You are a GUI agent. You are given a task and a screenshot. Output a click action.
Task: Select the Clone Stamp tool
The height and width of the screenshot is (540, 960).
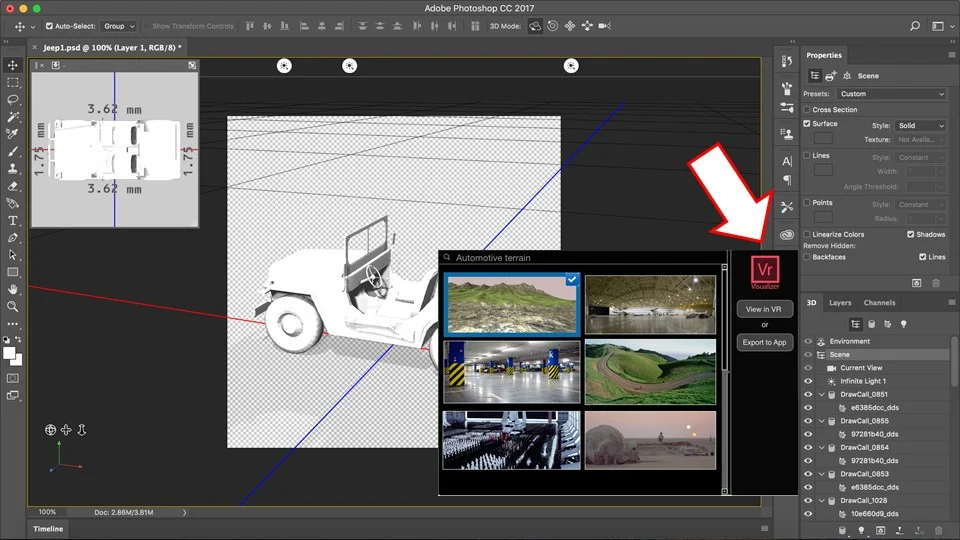coord(12,168)
